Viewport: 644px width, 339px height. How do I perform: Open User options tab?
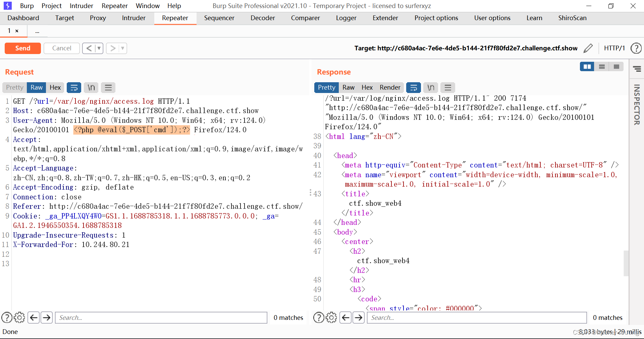tap(492, 18)
